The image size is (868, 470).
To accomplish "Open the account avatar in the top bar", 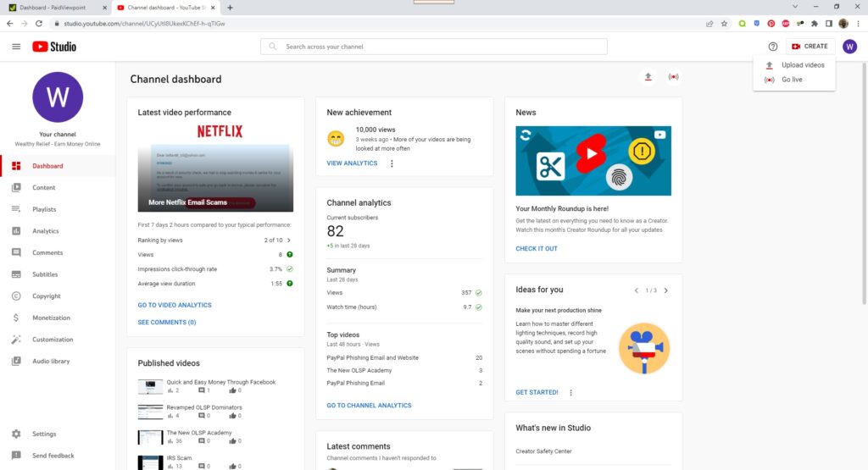I will [849, 47].
